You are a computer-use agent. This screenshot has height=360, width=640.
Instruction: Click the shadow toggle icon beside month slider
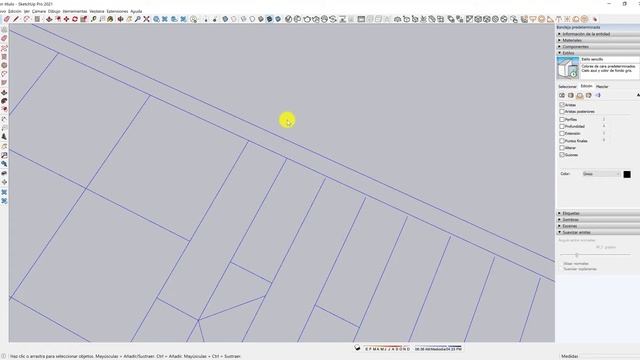click(358, 348)
